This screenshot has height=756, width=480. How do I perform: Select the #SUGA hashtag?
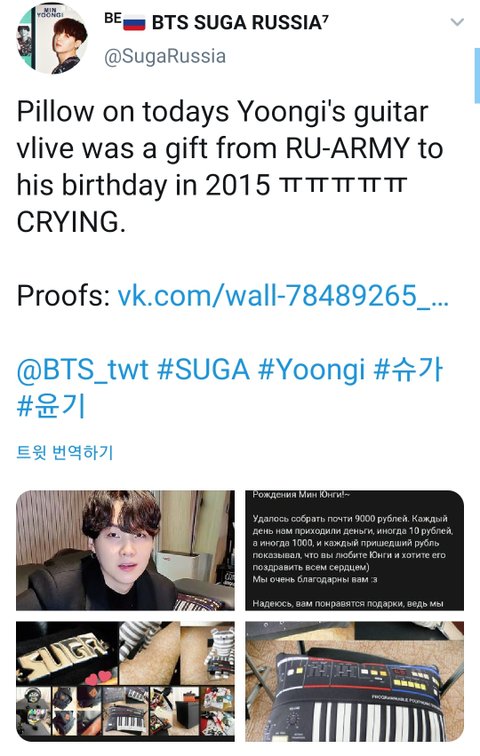pos(204,370)
